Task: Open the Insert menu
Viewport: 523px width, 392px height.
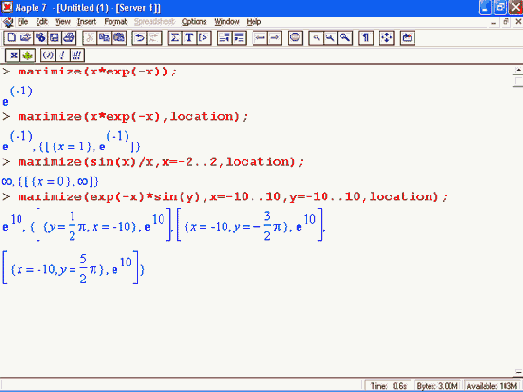Action: click(86, 22)
